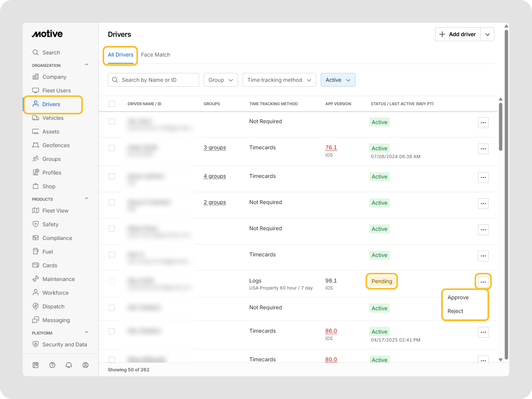Screen dimensions: 532x399
Task: Switch to the Face Match tab
Action: 155,55
